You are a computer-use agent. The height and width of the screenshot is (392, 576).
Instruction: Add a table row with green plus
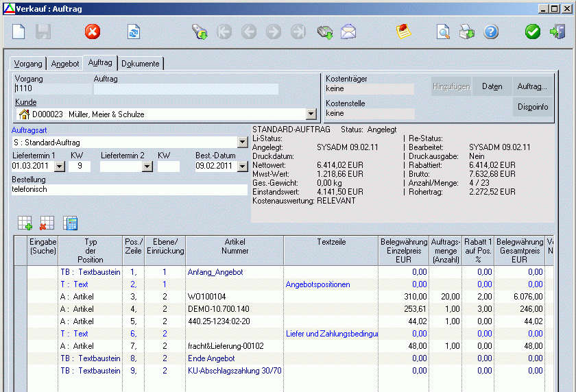tap(25, 223)
